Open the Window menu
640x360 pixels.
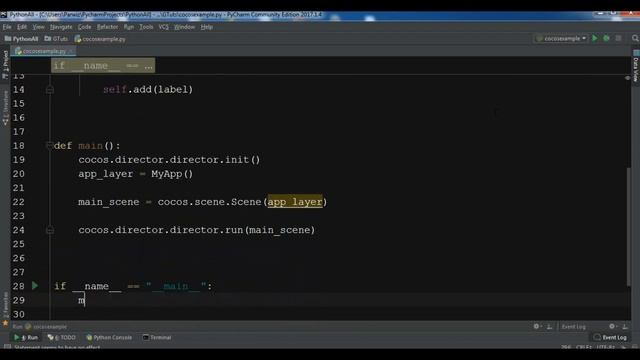[184, 27]
